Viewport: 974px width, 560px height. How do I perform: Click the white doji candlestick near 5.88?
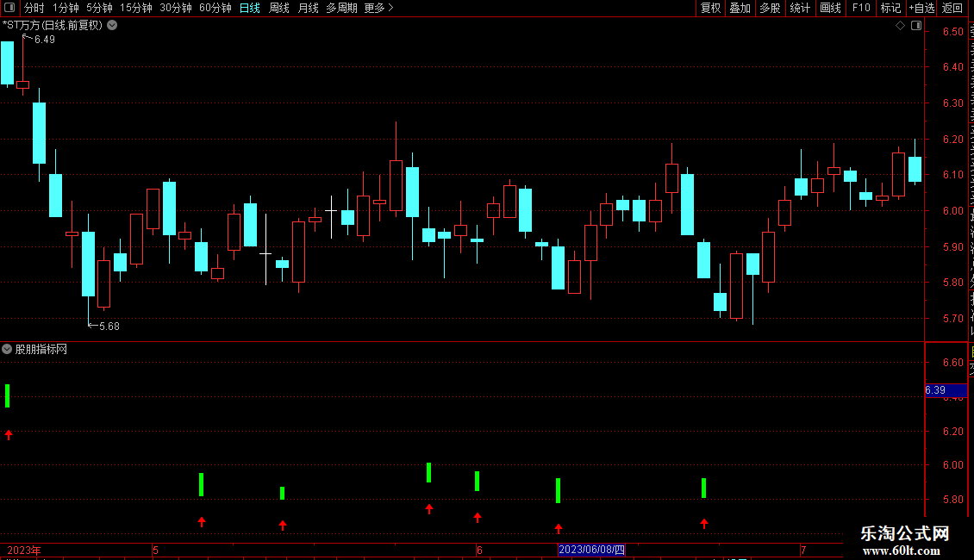coord(265,250)
